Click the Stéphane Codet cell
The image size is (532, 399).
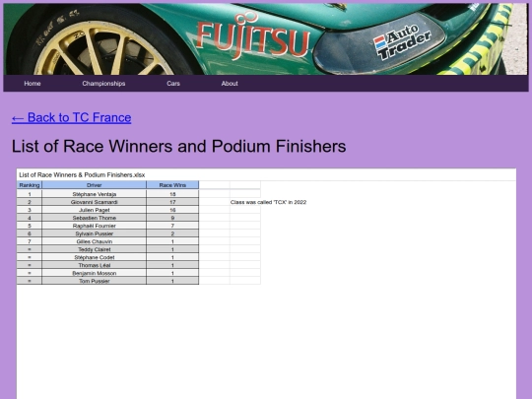[95, 257]
